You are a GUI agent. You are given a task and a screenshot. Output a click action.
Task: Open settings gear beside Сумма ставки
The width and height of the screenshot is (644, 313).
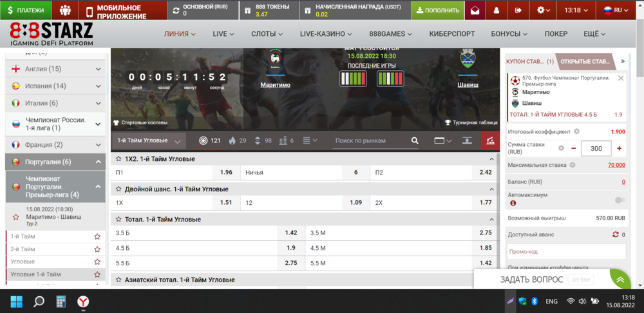[561, 148]
